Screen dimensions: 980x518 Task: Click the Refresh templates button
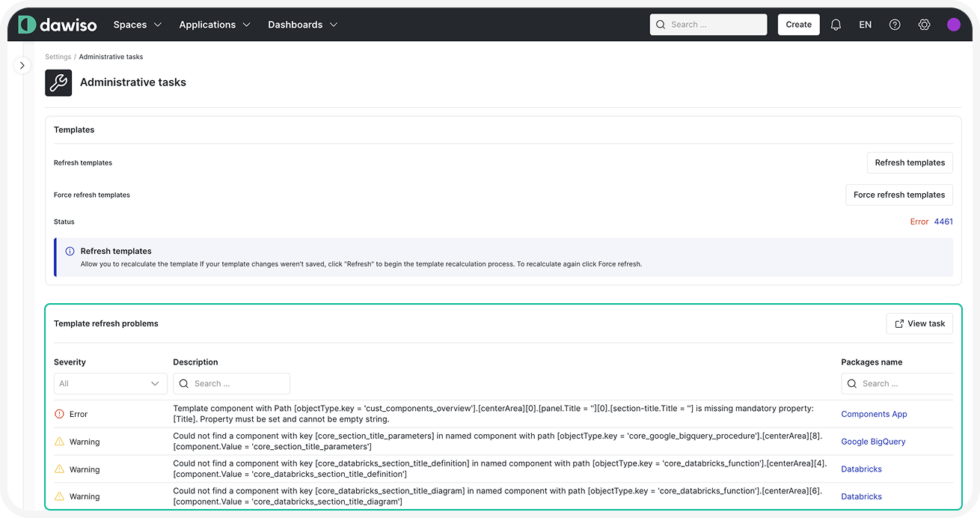click(x=909, y=162)
